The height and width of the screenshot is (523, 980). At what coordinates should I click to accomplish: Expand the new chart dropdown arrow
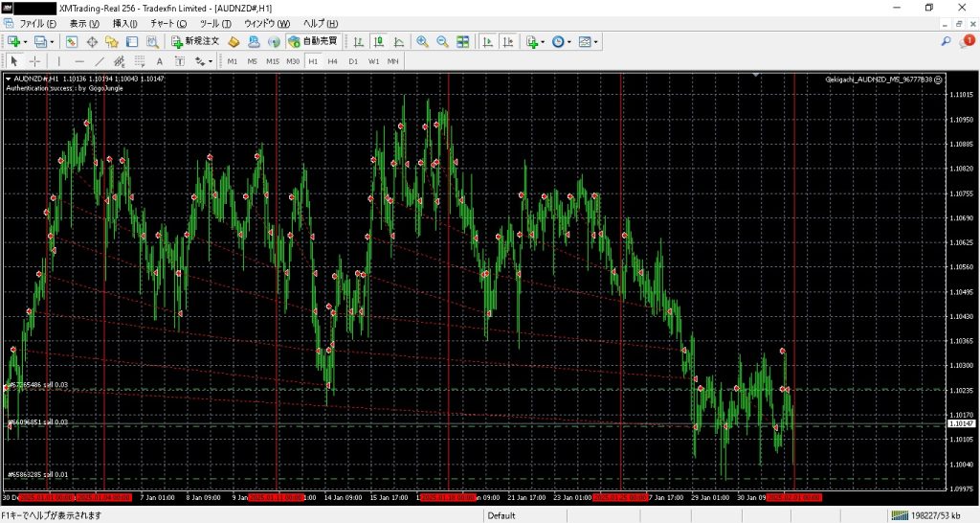[25, 42]
